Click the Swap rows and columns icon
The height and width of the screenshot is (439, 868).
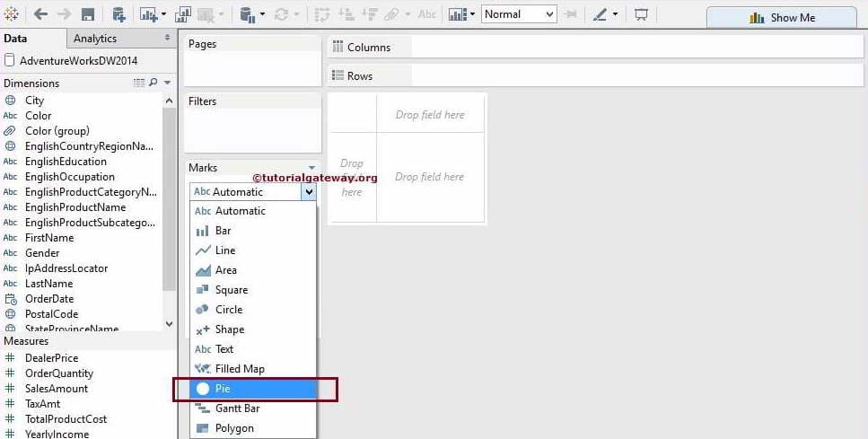point(322,14)
